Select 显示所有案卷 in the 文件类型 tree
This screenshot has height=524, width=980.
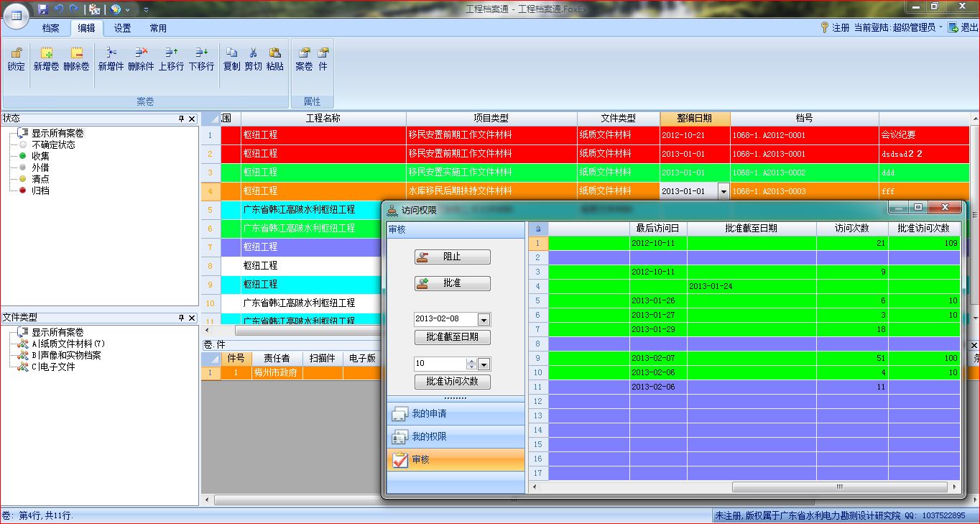pos(57,332)
